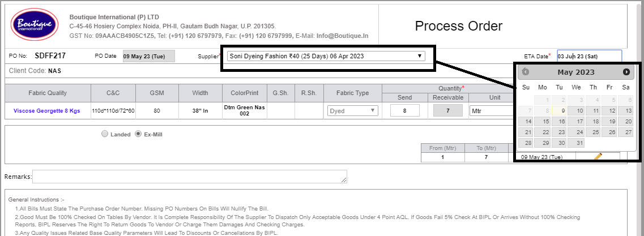Pick May 26 in calendar
This screenshot has width=644, height=236.
pos(609,132)
